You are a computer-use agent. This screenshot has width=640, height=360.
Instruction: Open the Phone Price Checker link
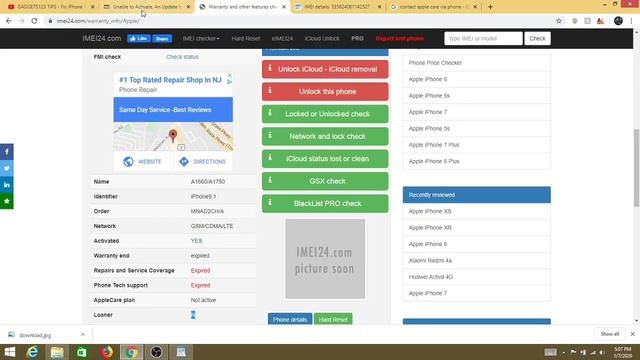point(435,63)
